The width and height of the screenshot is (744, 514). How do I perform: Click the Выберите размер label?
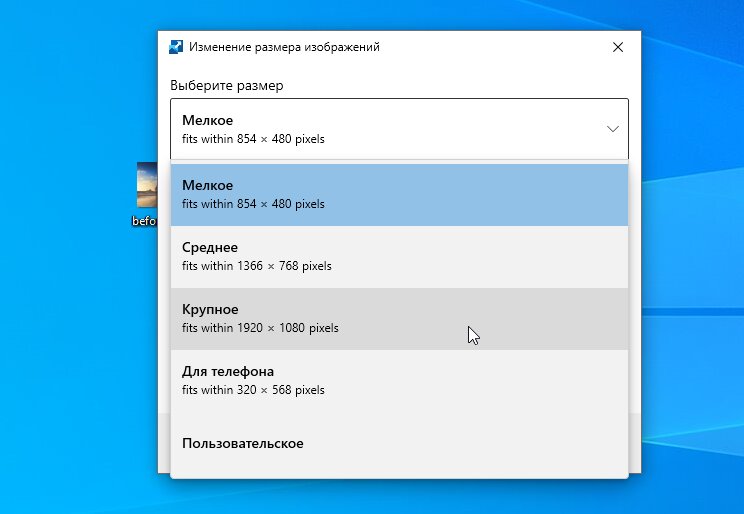pyautogui.click(x=227, y=85)
